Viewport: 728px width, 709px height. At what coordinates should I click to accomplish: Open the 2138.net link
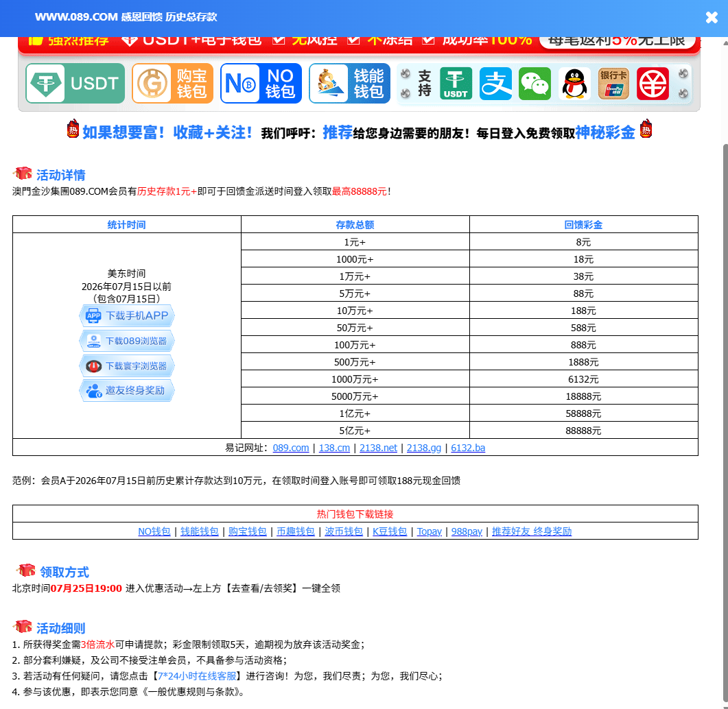[x=378, y=448]
